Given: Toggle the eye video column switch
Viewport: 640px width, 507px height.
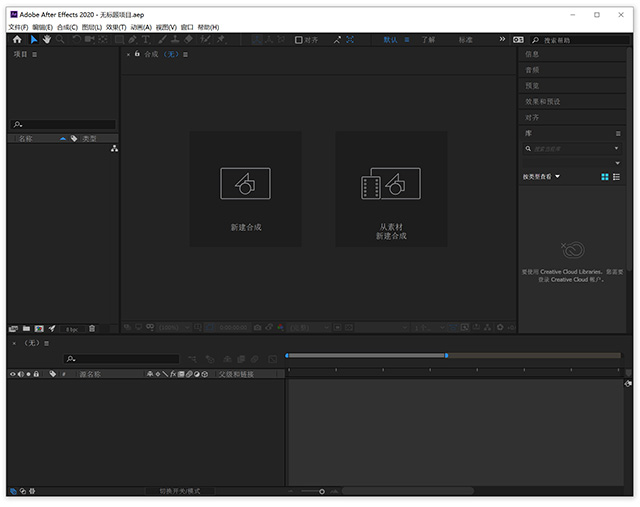Looking at the screenshot, I should pos(13,374).
